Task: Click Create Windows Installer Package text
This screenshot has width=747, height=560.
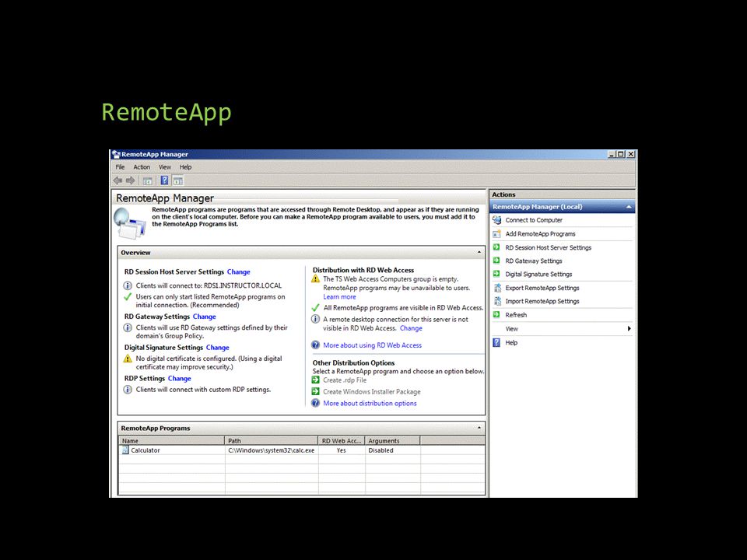Action: [x=372, y=392]
